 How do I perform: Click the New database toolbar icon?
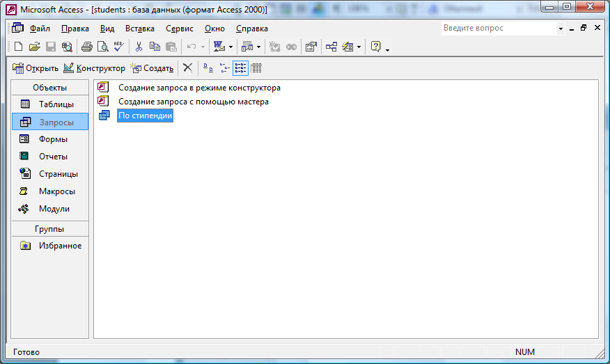pyautogui.click(x=18, y=47)
